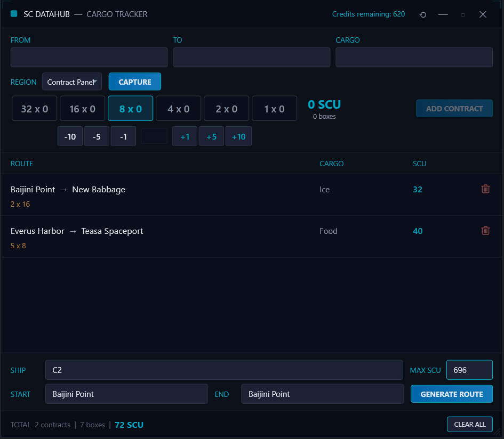Delete the Everus Harbor Food contract

point(485,231)
